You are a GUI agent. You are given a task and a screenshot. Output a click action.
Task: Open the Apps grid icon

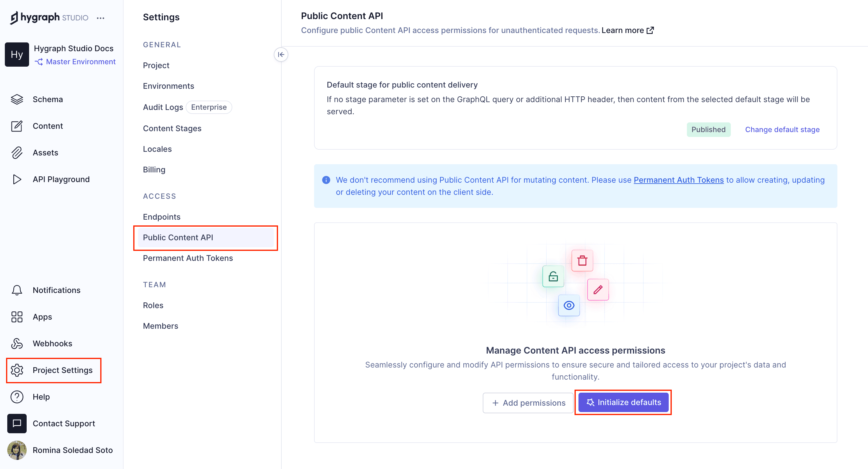[17, 317]
